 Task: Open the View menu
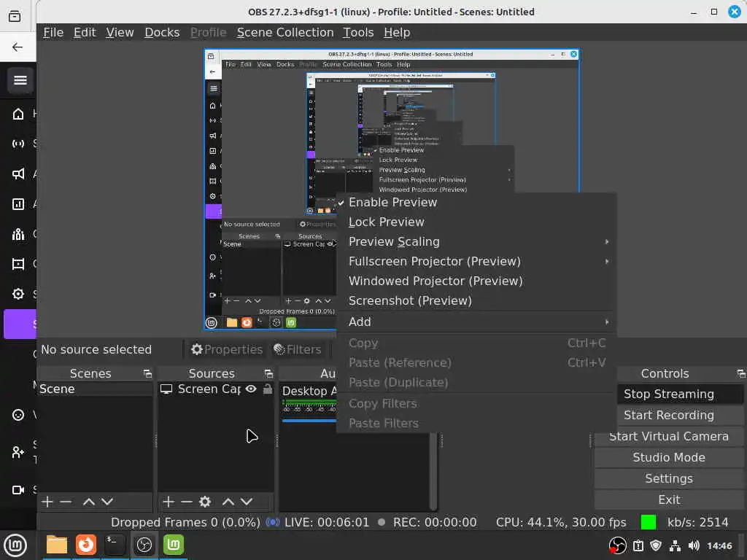pos(120,32)
